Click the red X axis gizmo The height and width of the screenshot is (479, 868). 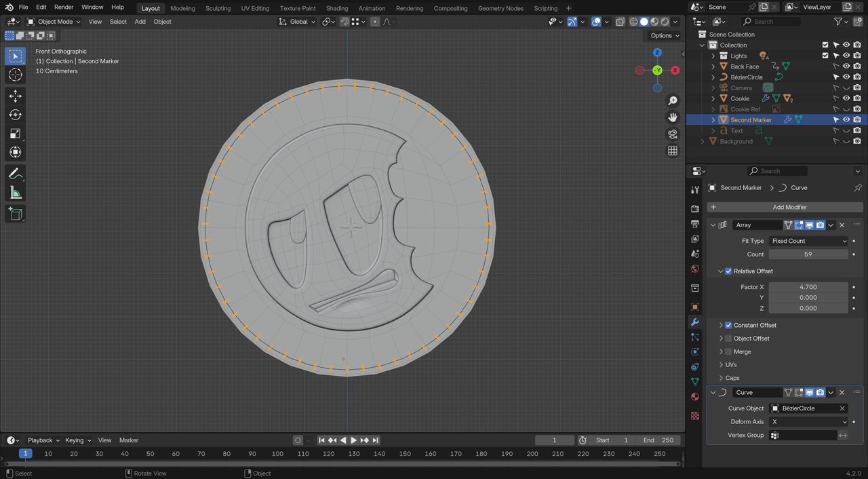pyautogui.click(x=675, y=70)
